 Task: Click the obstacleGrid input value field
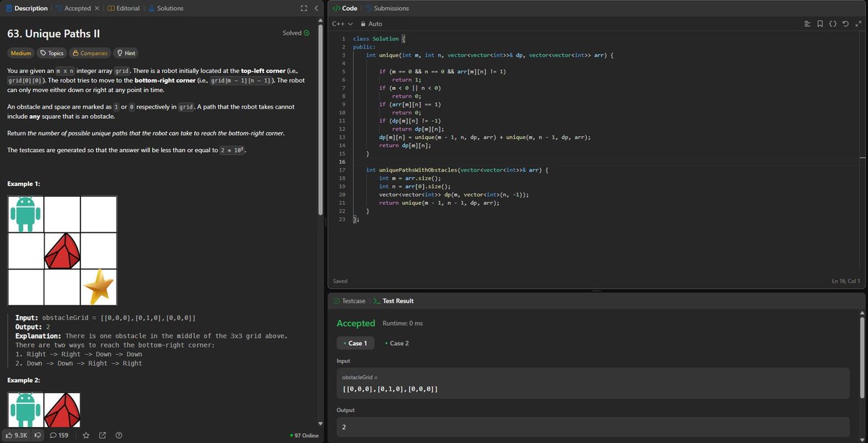(x=593, y=384)
